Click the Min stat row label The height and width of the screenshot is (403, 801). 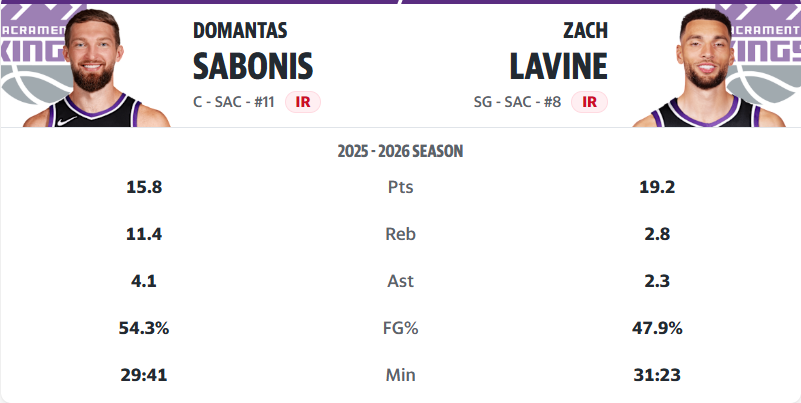400,375
